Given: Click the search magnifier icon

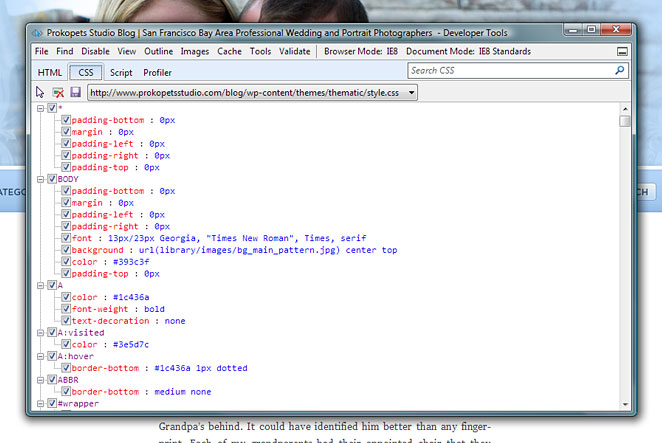Looking at the screenshot, I should coord(620,71).
